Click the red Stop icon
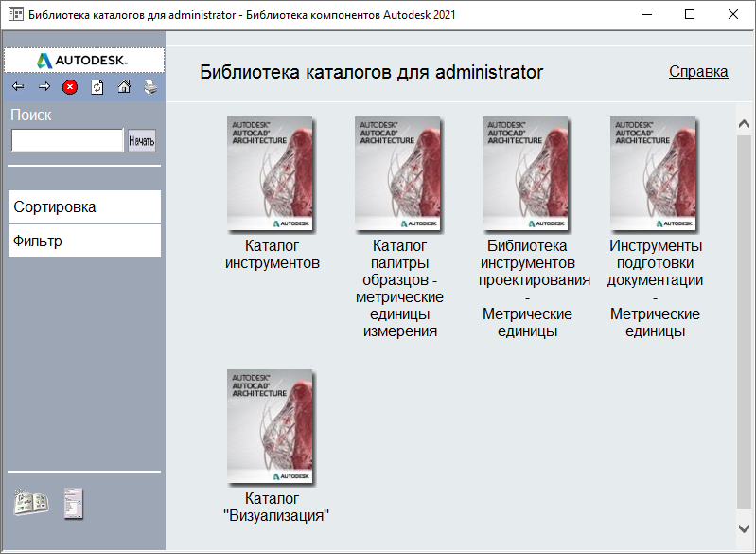Screen dimensions: 756x554 coord(70,87)
